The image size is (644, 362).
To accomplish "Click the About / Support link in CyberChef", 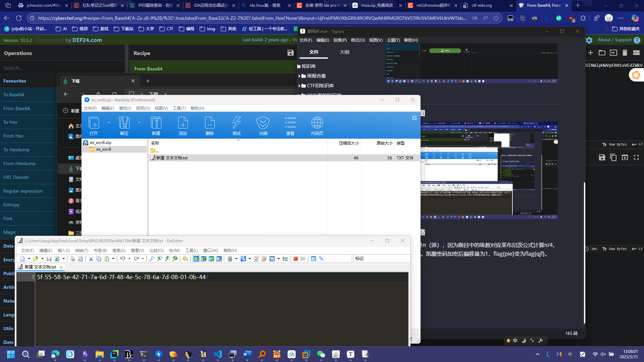I will point(614,40).
